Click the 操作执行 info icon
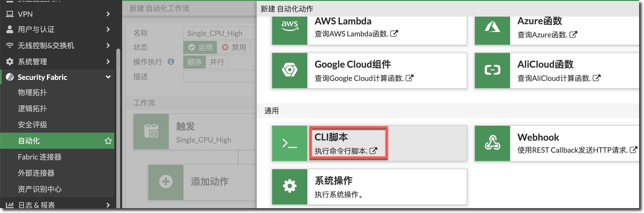Image resolution: width=644 pixels, height=213 pixels. pos(171,62)
